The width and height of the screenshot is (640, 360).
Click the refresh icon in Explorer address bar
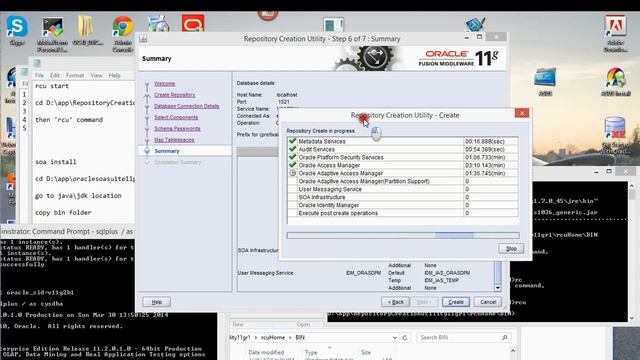(x=405, y=338)
